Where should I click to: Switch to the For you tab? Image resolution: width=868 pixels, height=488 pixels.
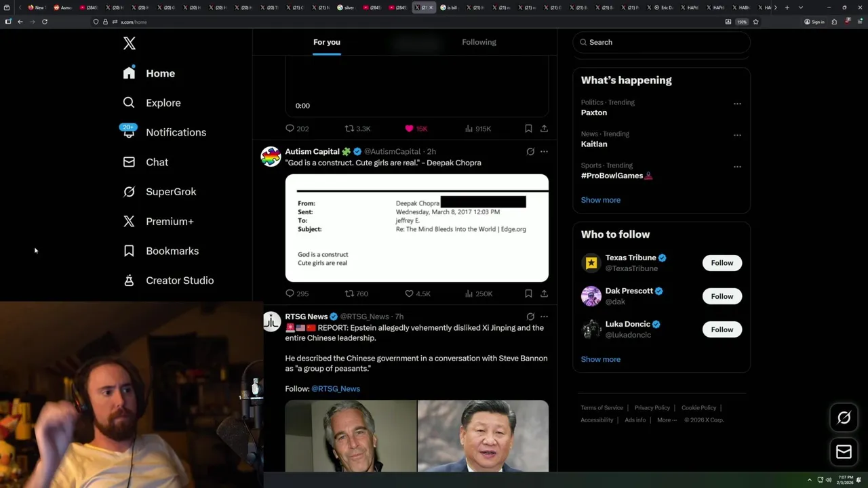pos(327,42)
